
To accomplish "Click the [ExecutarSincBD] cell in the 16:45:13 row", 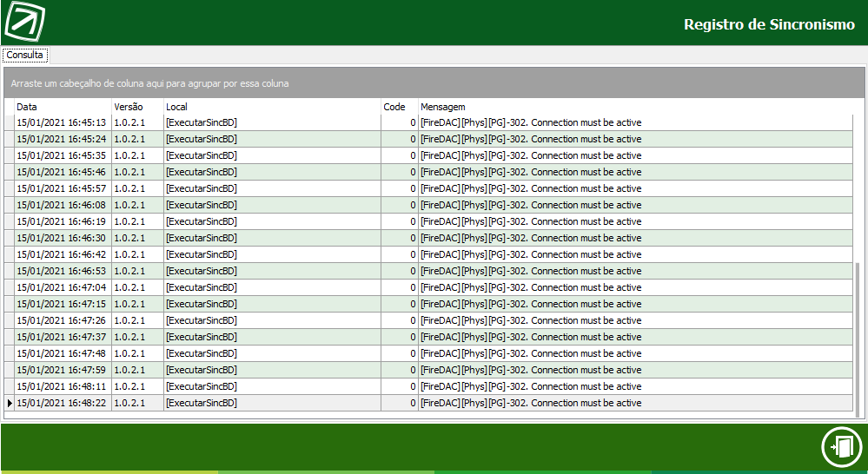I will 272,122.
